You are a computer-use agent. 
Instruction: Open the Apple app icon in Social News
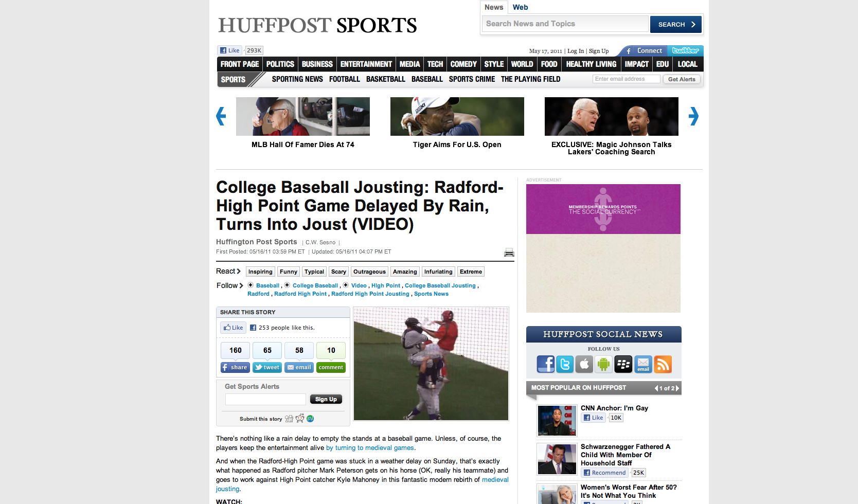[x=584, y=364]
